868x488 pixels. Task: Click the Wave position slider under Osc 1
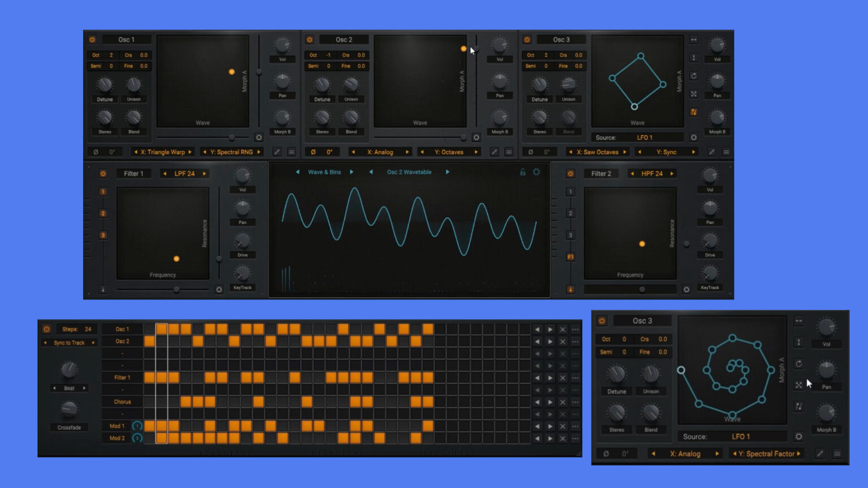click(232, 137)
